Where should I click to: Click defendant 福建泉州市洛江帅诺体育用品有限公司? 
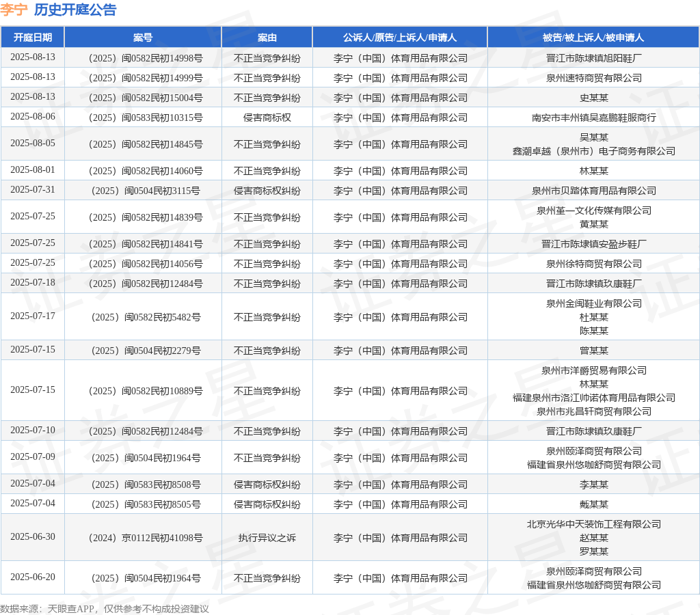coord(594,398)
